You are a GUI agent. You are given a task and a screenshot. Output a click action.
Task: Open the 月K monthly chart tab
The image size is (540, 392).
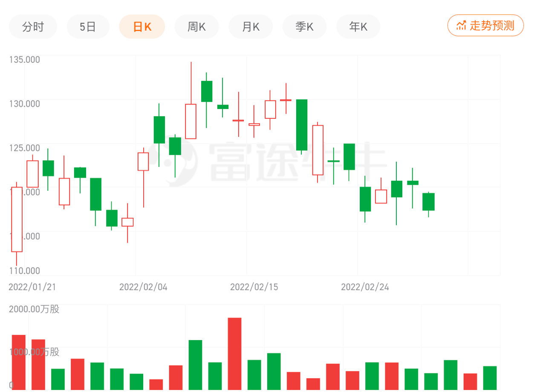251,27
